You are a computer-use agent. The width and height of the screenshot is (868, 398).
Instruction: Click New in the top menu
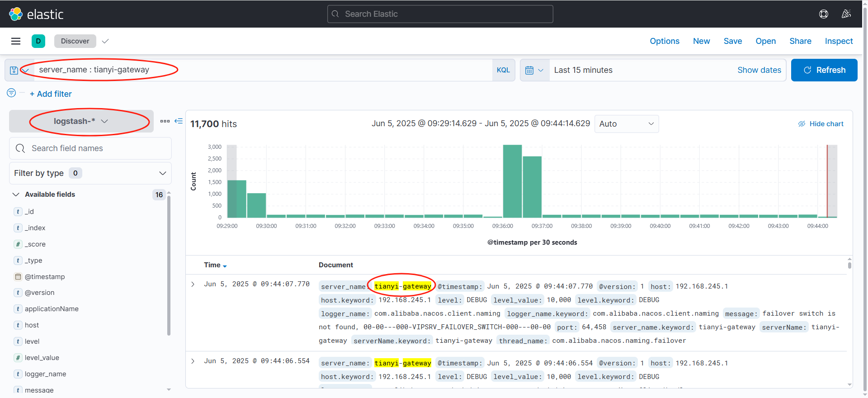[702, 41]
